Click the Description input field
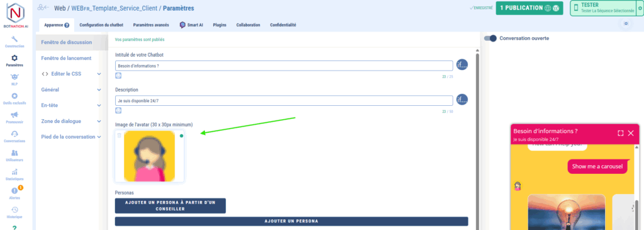 (284, 101)
